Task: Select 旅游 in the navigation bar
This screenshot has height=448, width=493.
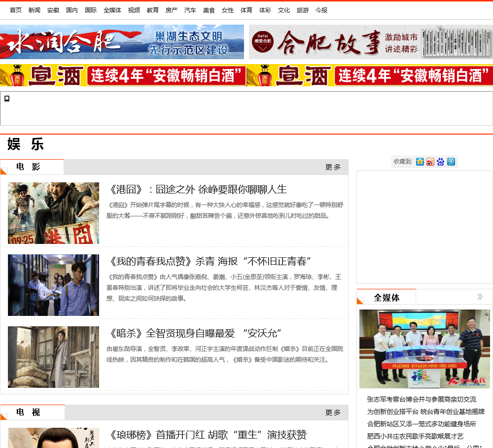Action: [x=303, y=10]
